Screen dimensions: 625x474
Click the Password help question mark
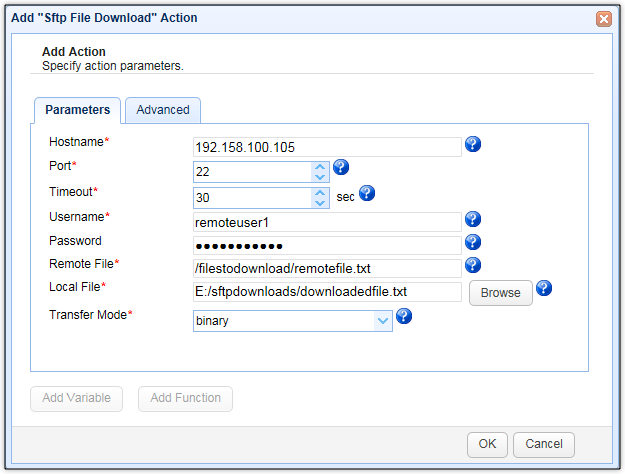pos(473,242)
